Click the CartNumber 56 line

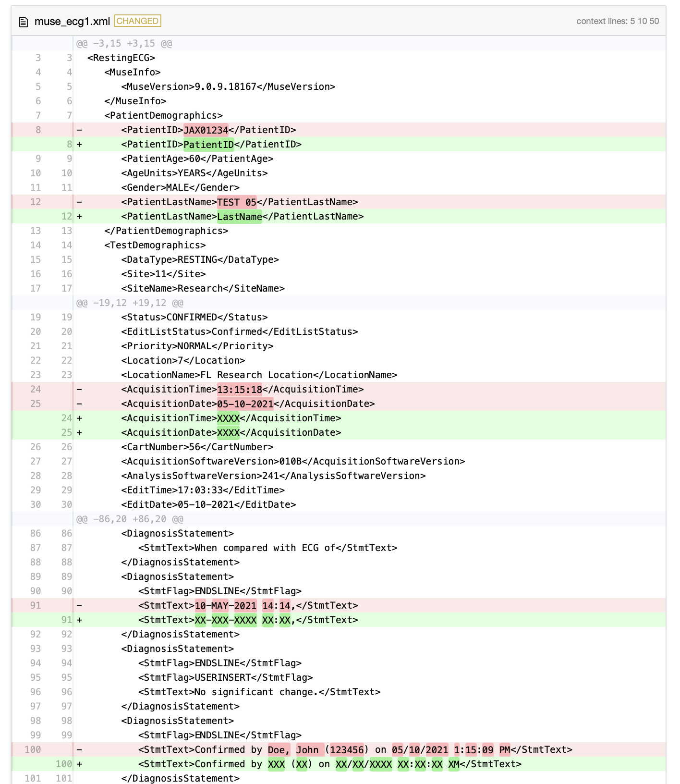[197, 447]
